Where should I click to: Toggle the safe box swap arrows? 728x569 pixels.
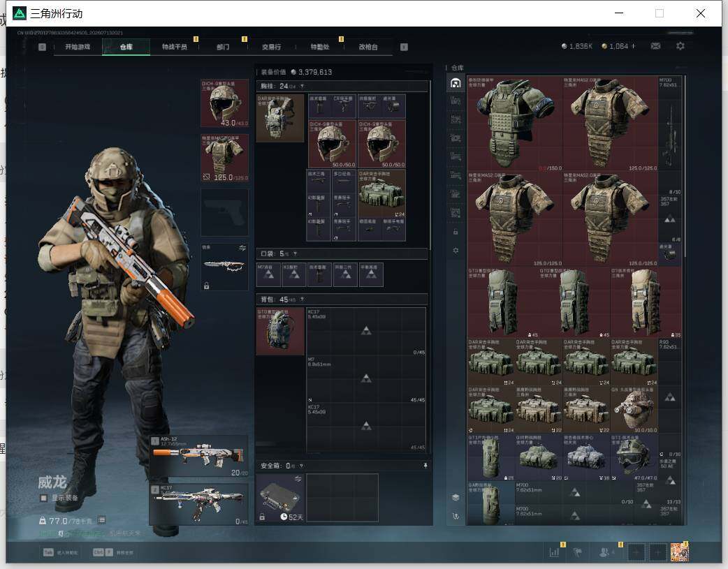tap(298, 478)
